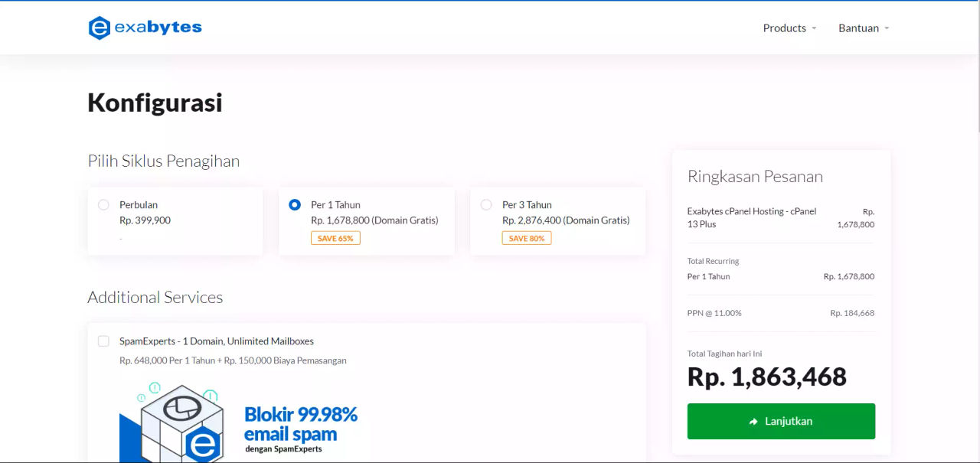Image resolution: width=980 pixels, height=463 pixels.
Task: Click the Rp. 399,900 monthly price
Action: point(145,220)
